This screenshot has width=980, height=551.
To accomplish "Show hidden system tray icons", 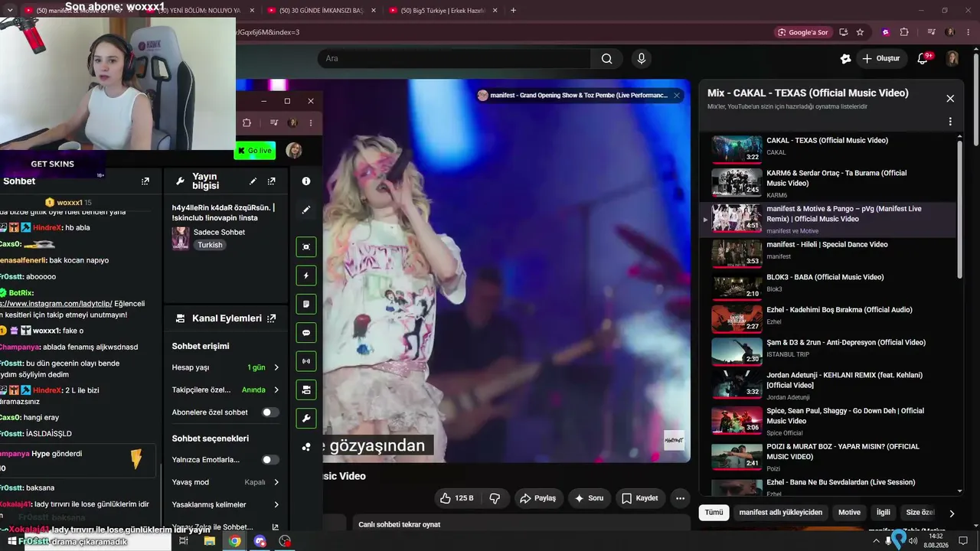I will coord(877,541).
